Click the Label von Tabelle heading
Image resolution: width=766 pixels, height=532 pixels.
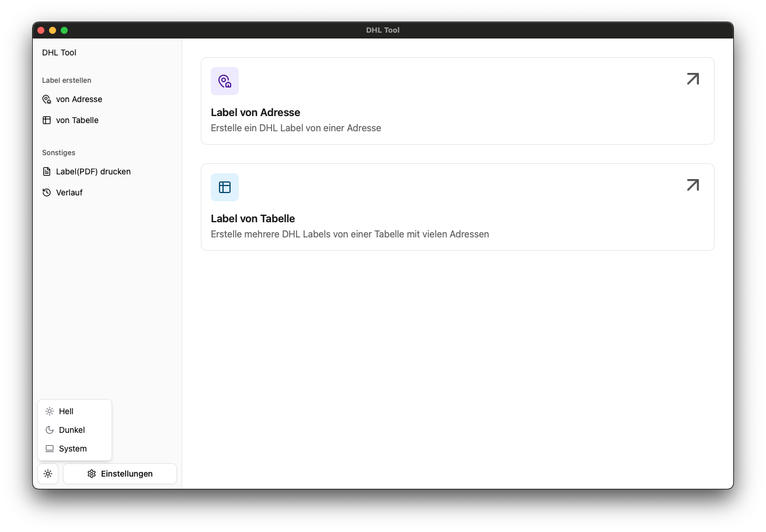point(253,219)
